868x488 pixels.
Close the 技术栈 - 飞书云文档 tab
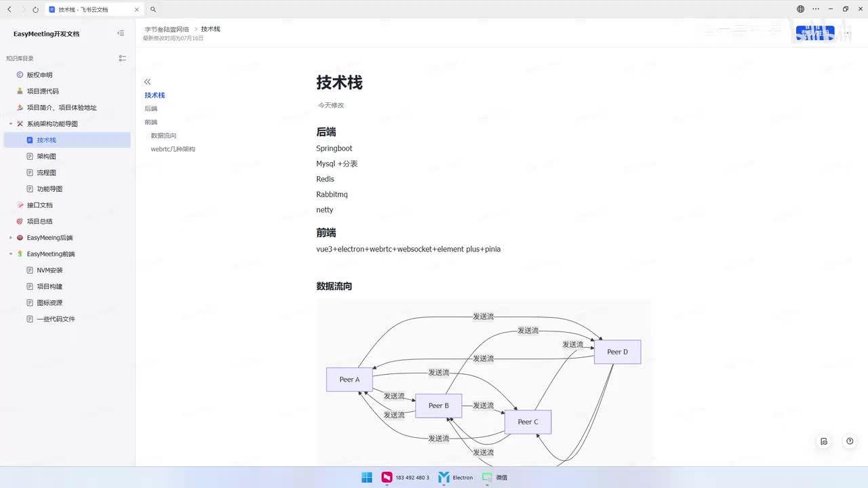(x=137, y=9)
